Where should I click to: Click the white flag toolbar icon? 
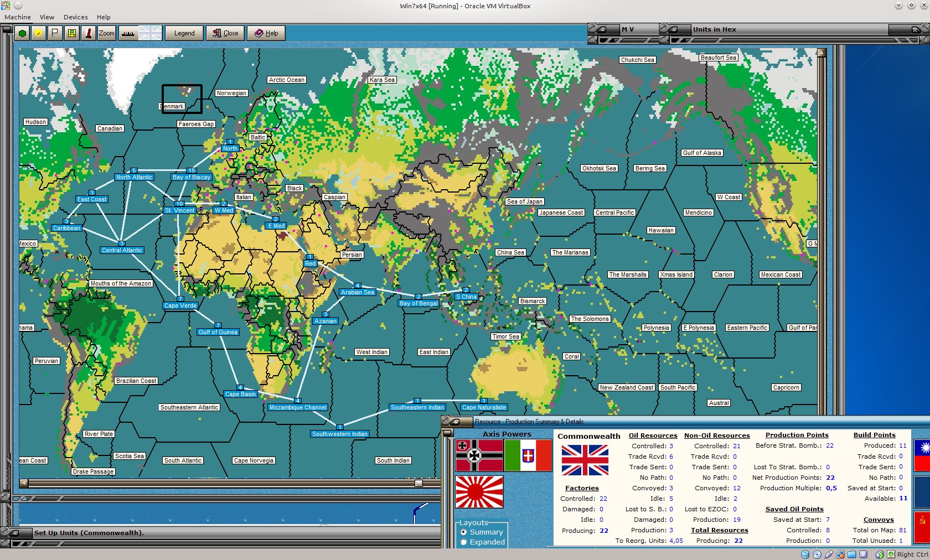tap(55, 33)
